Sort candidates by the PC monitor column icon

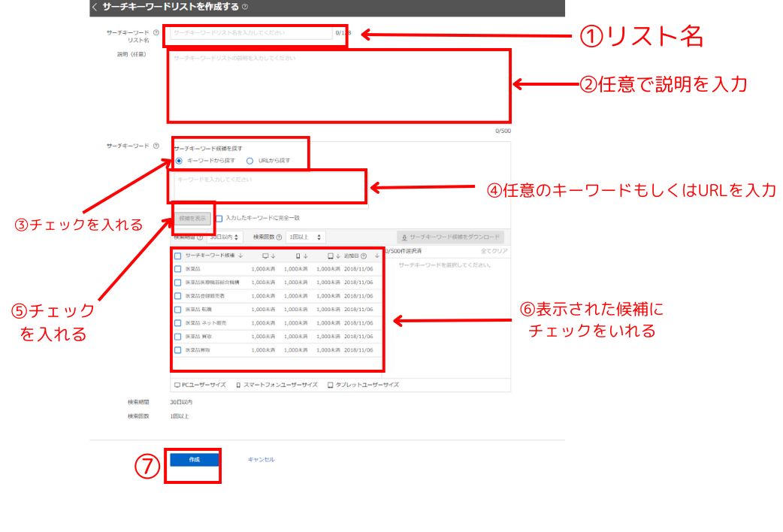pos(265,256)
